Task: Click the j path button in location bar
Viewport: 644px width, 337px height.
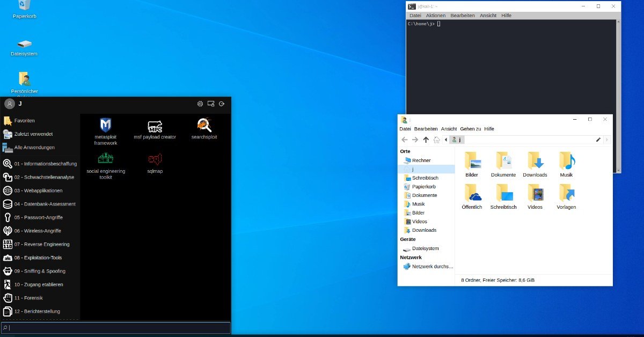Action: pyautogui.click(x=456, y=140)
